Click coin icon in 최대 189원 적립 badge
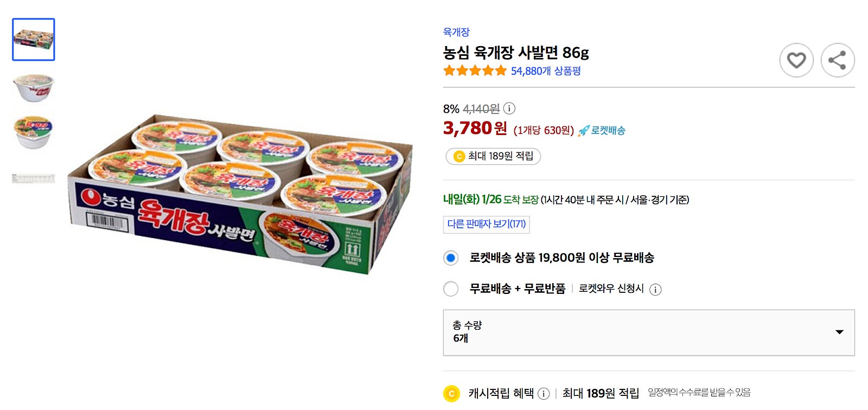Image resolution: width=868 pixels, height=410 pixels. point(459,157)
